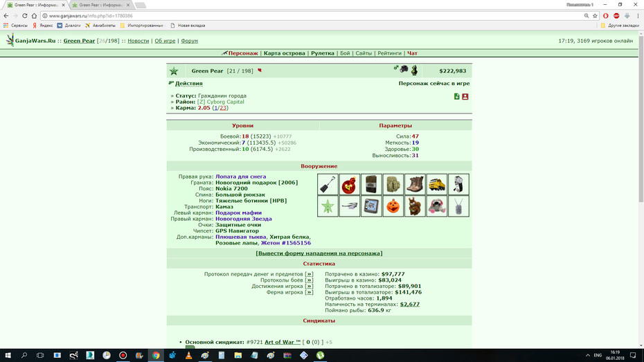Open the Персонаж menu item
Image resolution: width=644 pixels, height=362 pixels.
point(243,53)
